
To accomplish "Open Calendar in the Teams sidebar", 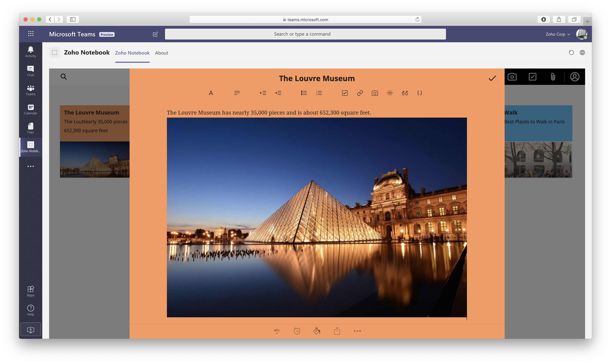I will [x=31, y=109].
